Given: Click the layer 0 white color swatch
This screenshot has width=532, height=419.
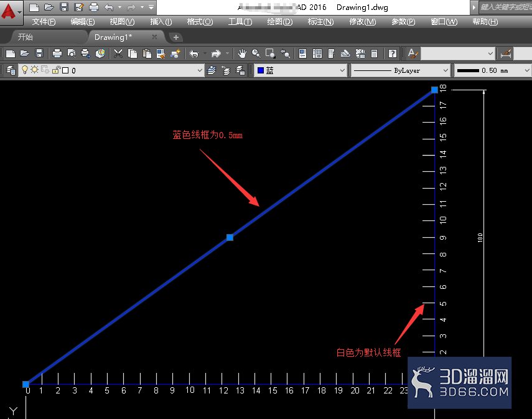Looking at the screenshot, I should [65, 70].
